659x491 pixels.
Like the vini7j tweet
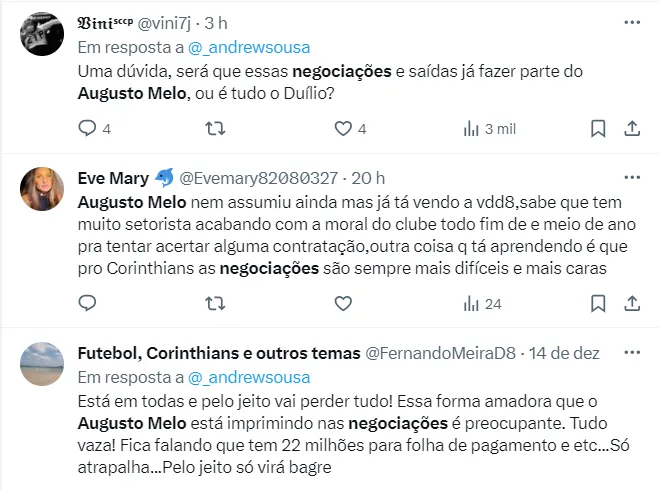(343, 128)
